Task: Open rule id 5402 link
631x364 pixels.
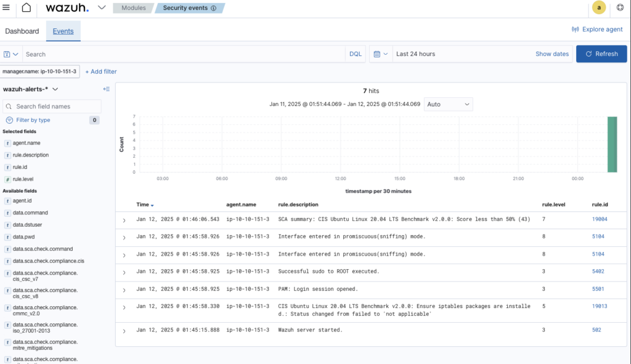Action: (x=598, y=272)
